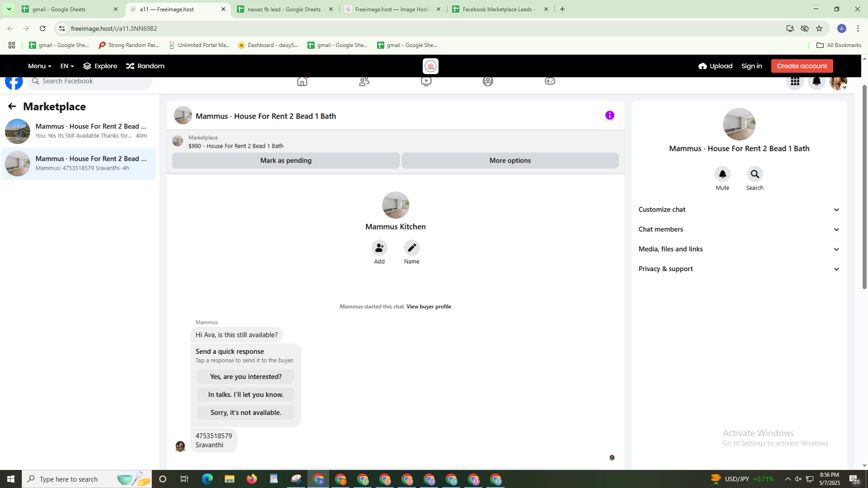Send quick reply 'Yes, are you interested?'
868x488 pixels.
[245, 377]
